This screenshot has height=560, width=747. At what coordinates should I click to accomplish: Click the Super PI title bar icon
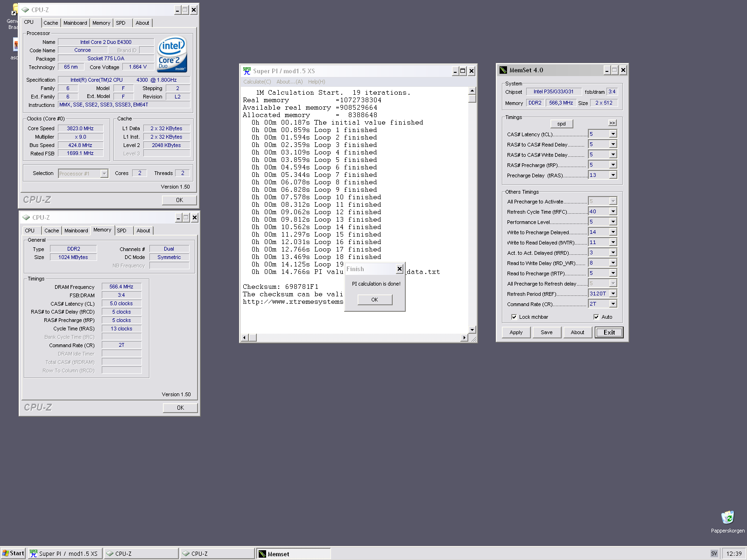click(247, 71)
